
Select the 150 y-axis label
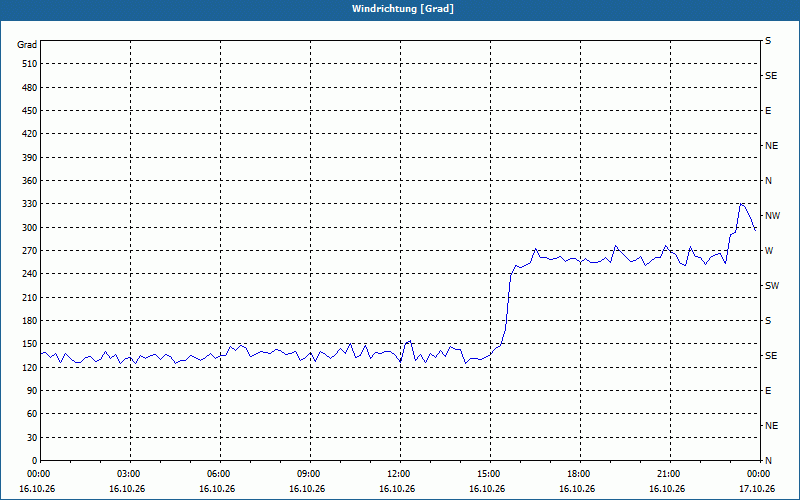[30, 344]
